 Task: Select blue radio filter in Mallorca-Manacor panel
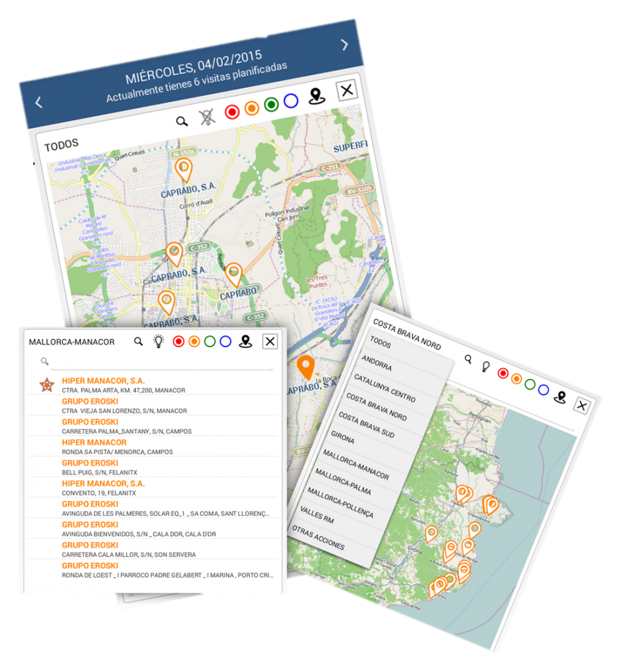[x=226, y=341]
